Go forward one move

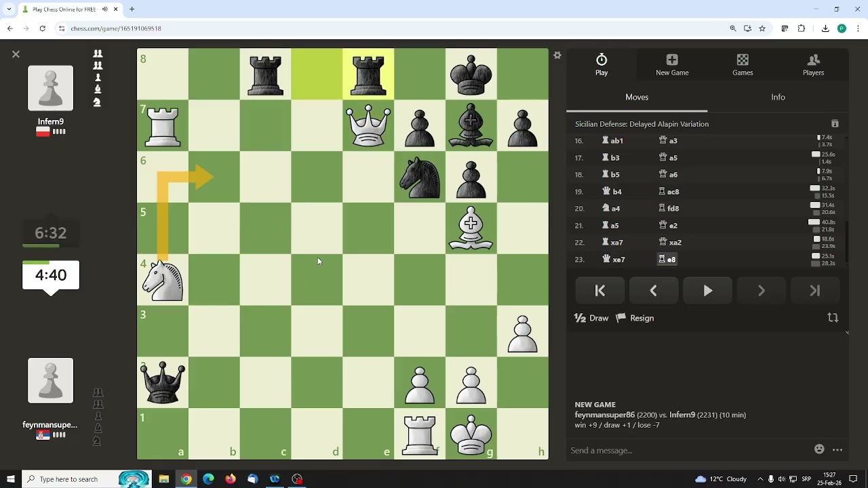click(x=761, y=291)
